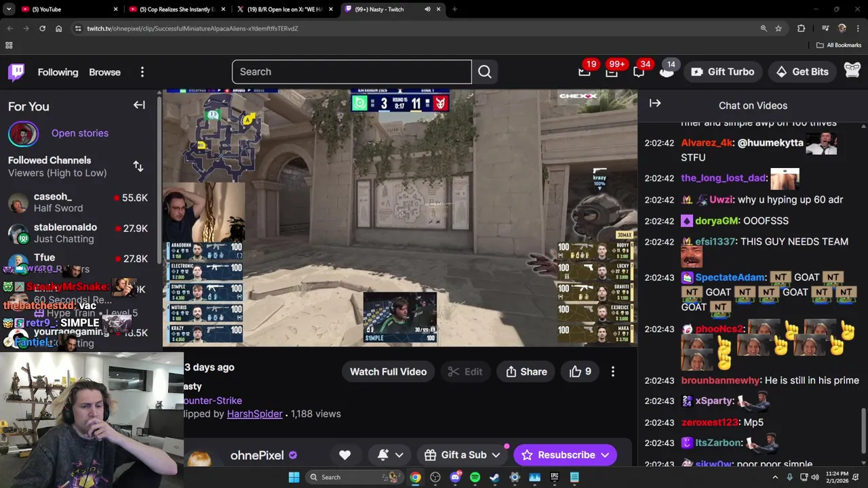This screenshot has width=868, height=488.
Task: Open clipper HarshSpider profile link
Action: 254,413
